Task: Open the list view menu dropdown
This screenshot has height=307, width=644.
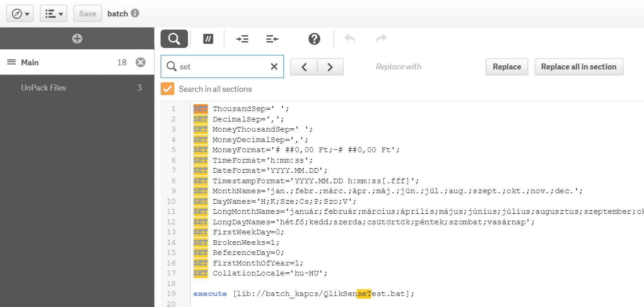Action: tap(54, 14)
